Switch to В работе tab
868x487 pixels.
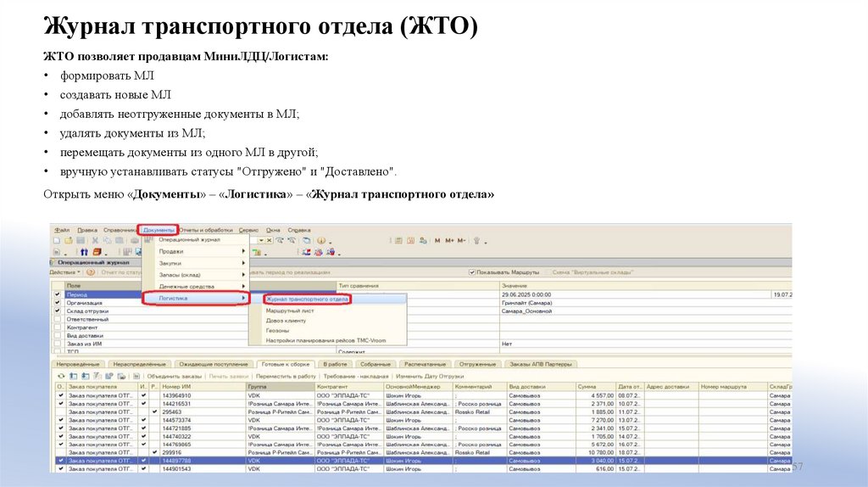point(335,365)
